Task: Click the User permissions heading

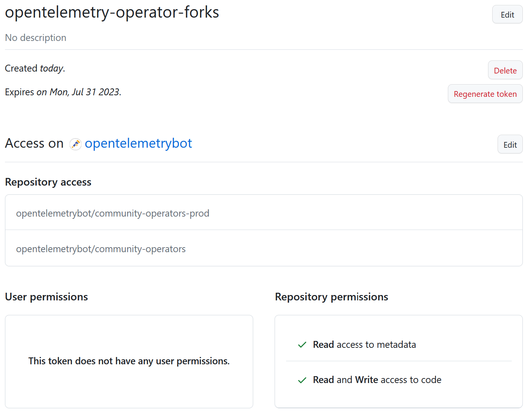Action: tap(46, 297)
